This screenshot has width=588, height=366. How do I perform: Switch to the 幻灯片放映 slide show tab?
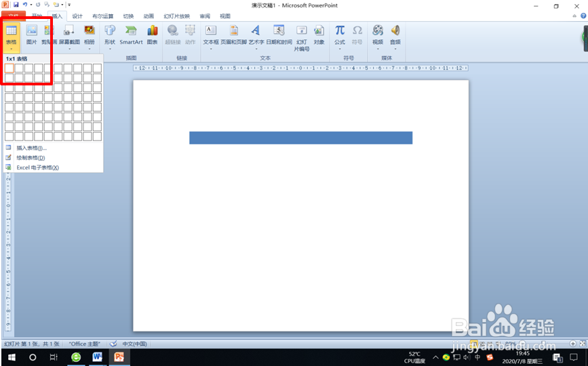coord(176,16)
